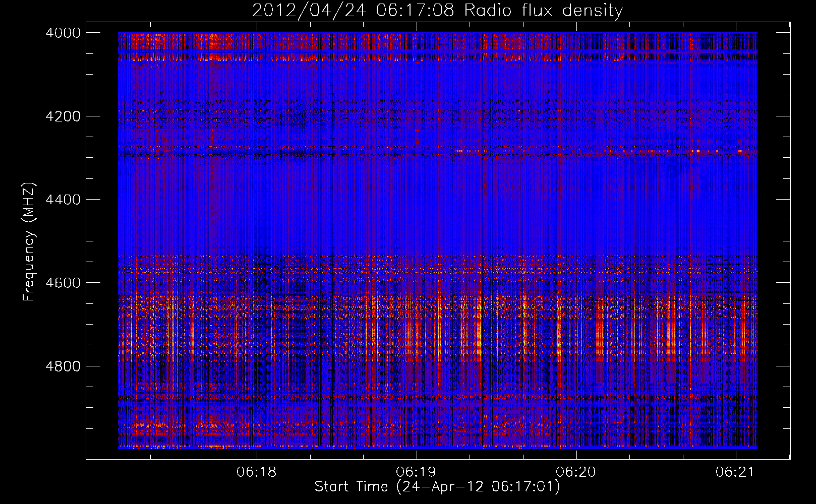Screen dimensions: 816x504
Task: Click the 06:18 time axis label
Action: click(x=257, y=472)
